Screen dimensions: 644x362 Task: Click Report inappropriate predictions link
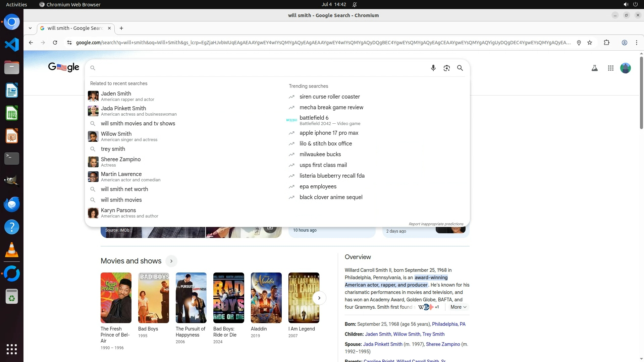pos(436,224)
